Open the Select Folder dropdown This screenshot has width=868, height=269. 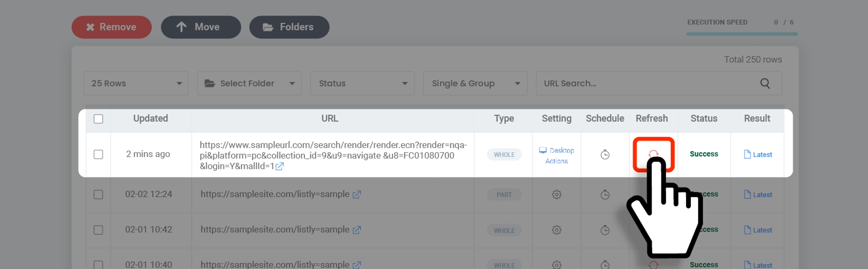click(x=249, y=83)
